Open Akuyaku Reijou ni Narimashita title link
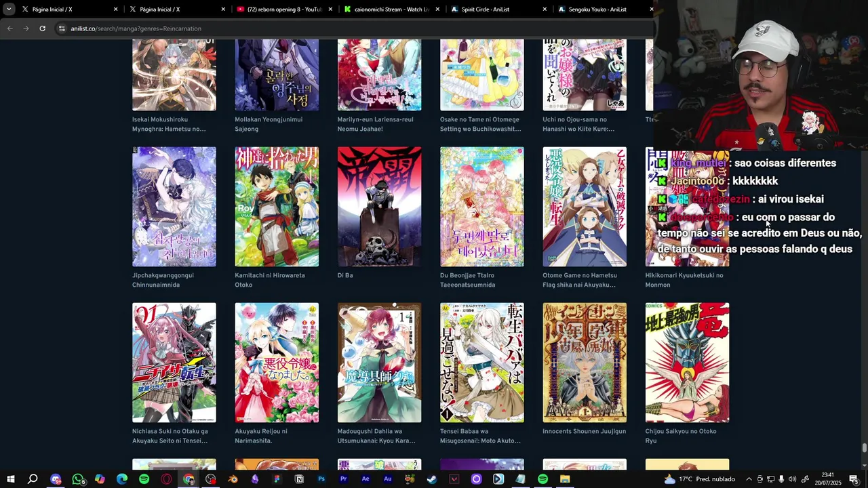868x488 pixels. [x=261, y=436]
